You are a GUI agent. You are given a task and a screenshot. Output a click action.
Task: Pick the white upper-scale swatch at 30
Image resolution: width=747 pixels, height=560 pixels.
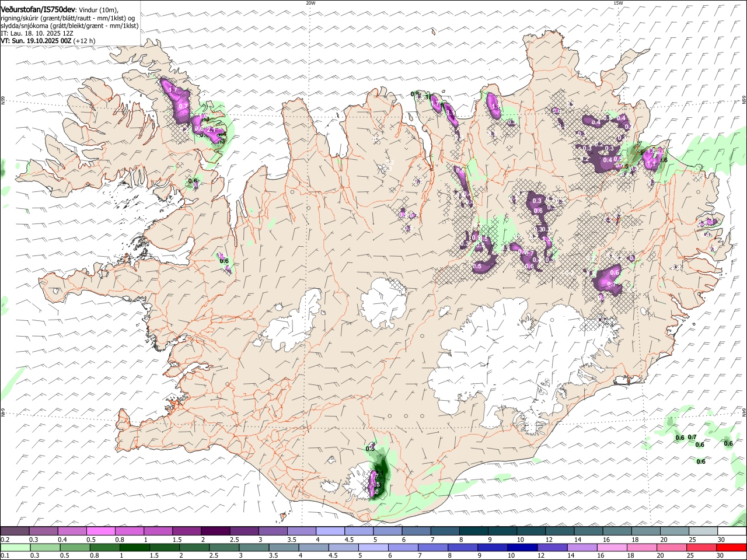pos(732,531)
